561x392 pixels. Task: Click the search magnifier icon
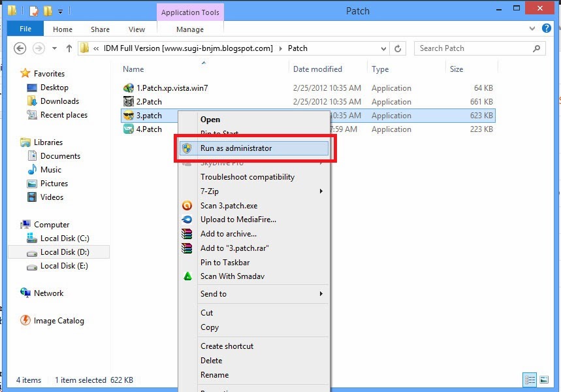point(536,48)
